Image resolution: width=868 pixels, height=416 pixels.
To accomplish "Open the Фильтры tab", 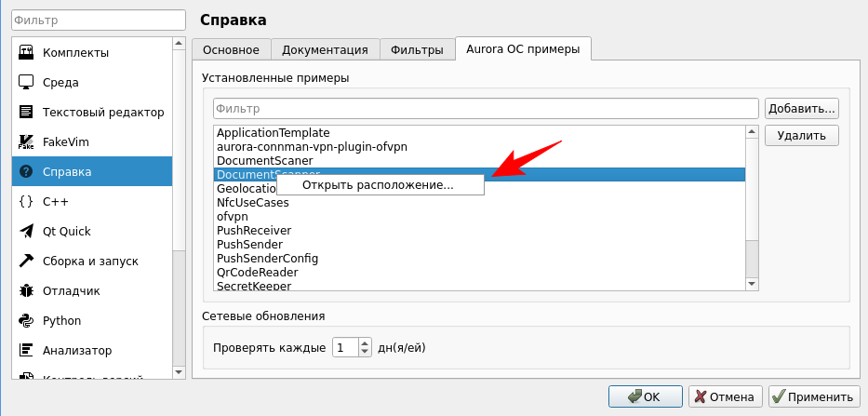I will click(418, 49).
